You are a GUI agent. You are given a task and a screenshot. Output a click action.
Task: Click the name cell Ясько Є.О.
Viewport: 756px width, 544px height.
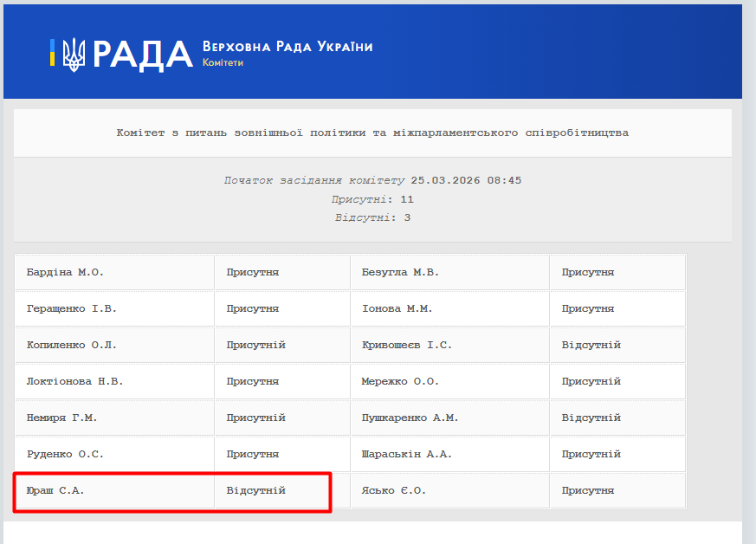pyautogui.click(x=450, y=491)
